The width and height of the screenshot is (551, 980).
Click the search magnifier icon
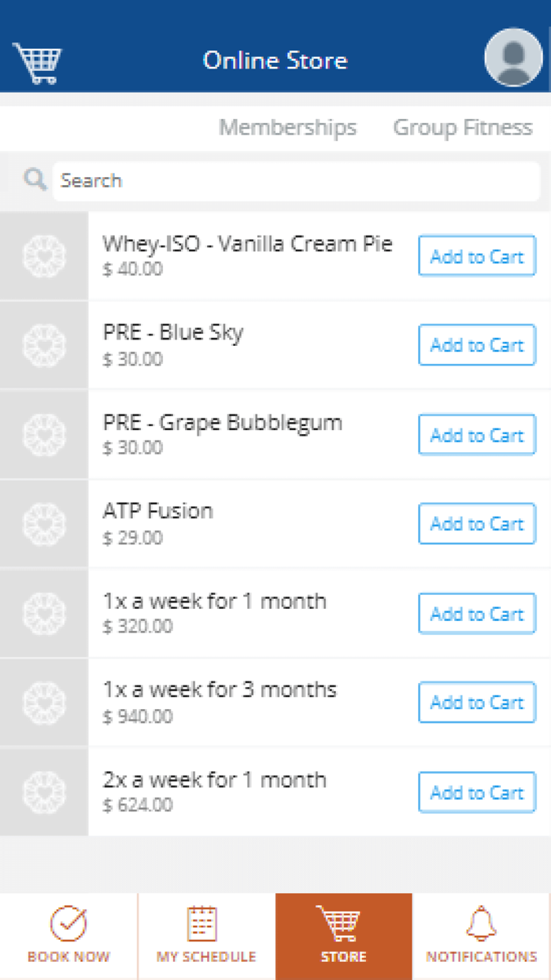pyautogui.click(x=35, y=180)
